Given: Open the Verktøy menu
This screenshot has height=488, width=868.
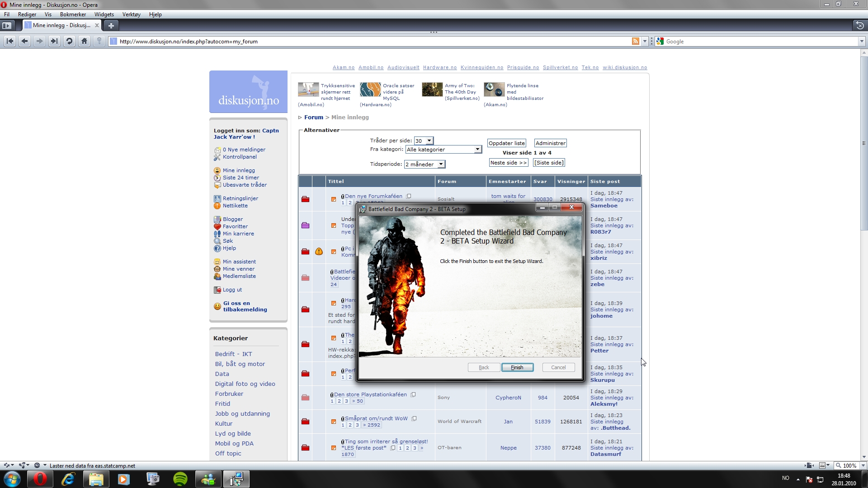Looking at the screenshot, I should 131,14.
